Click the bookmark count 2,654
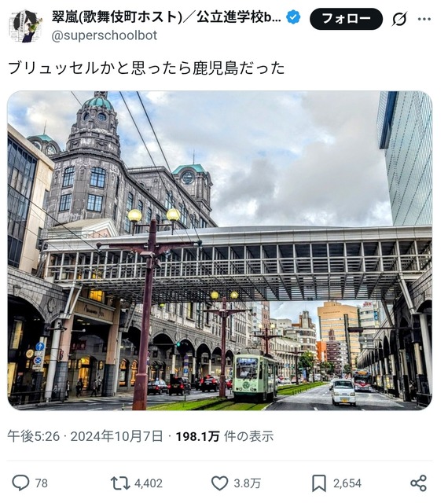448x503 pixels. pos(347,483)
